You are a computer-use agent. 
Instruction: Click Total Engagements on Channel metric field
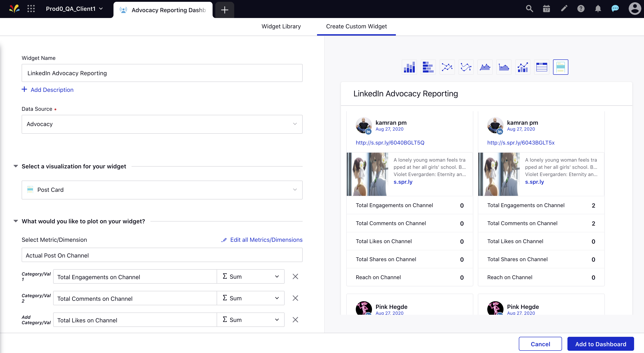[x=135, y=276]
